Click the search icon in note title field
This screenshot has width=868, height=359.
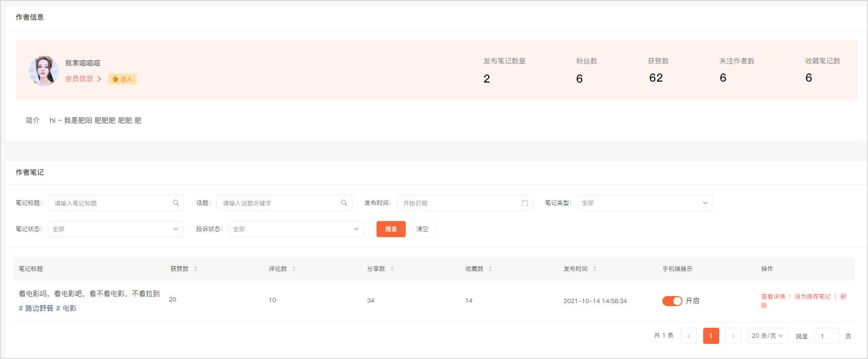[x=176, y=203]
